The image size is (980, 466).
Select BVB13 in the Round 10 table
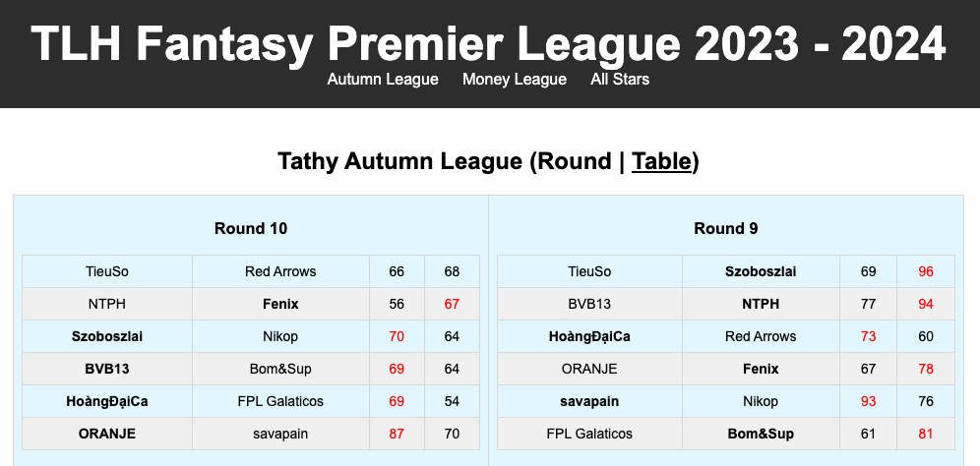click(107, 369)
